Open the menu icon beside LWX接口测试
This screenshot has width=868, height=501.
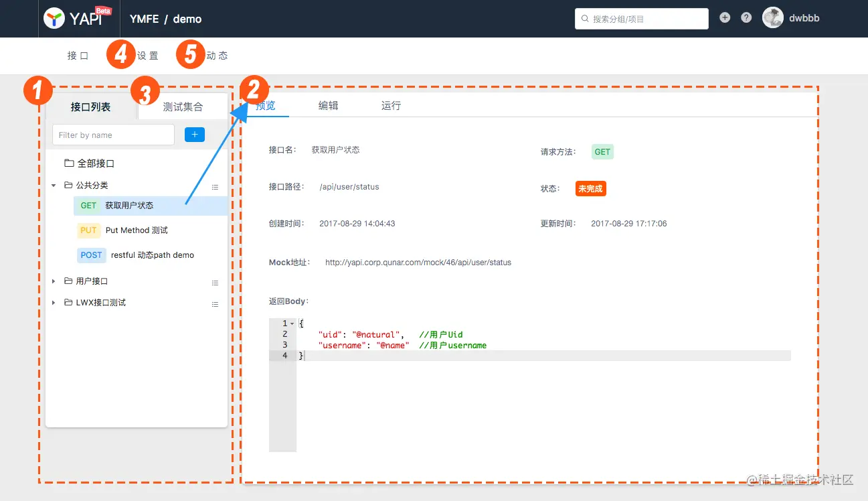click(x=215, y=304)
